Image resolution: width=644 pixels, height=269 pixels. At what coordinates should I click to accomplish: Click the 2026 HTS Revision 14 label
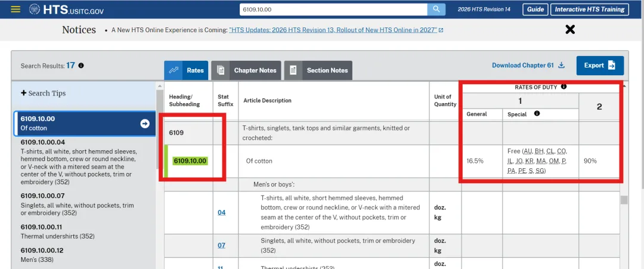[x=484, y=9]
